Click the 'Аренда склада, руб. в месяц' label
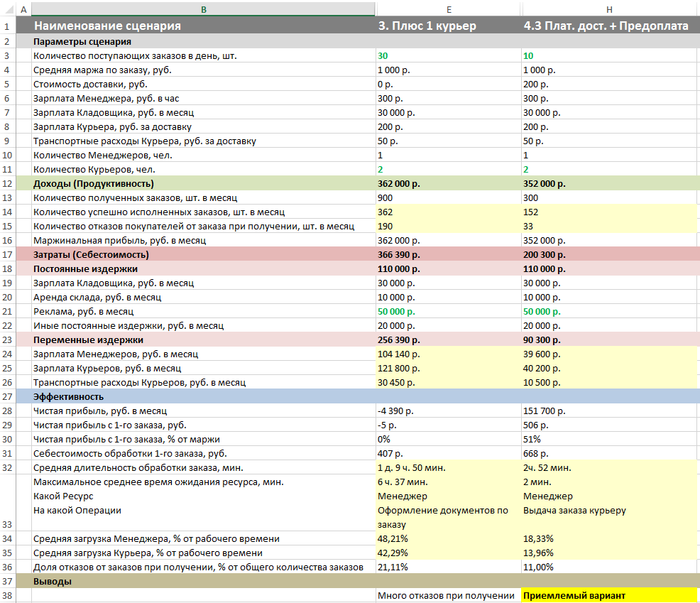 coord(97,298)
